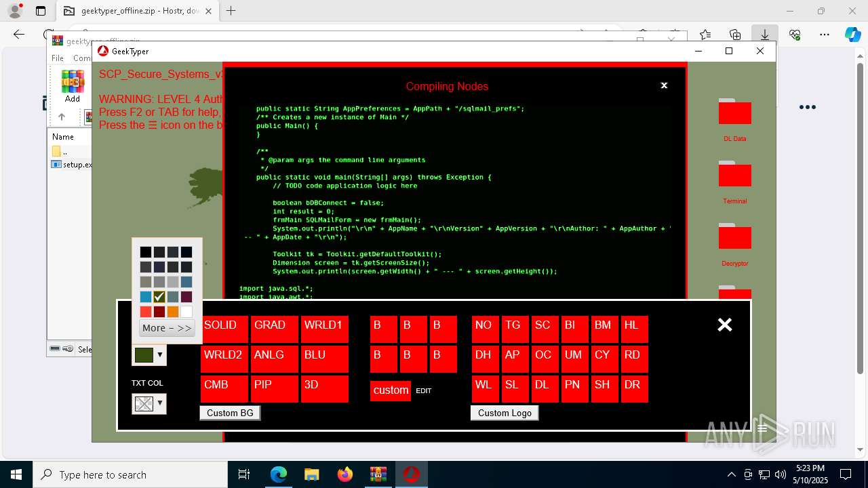Choose the NO logo option
This screenshot has width=868, height=488.
(486, 329)
